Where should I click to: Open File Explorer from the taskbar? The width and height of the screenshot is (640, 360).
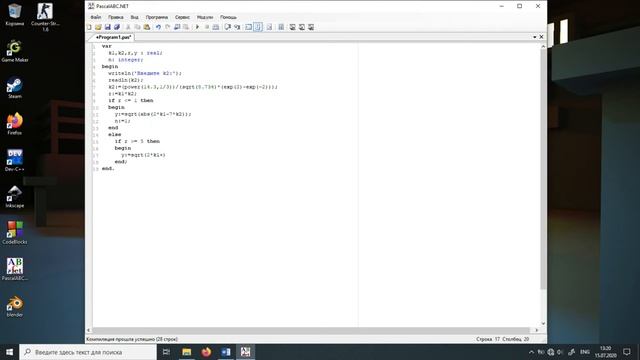tap(187, 352)
